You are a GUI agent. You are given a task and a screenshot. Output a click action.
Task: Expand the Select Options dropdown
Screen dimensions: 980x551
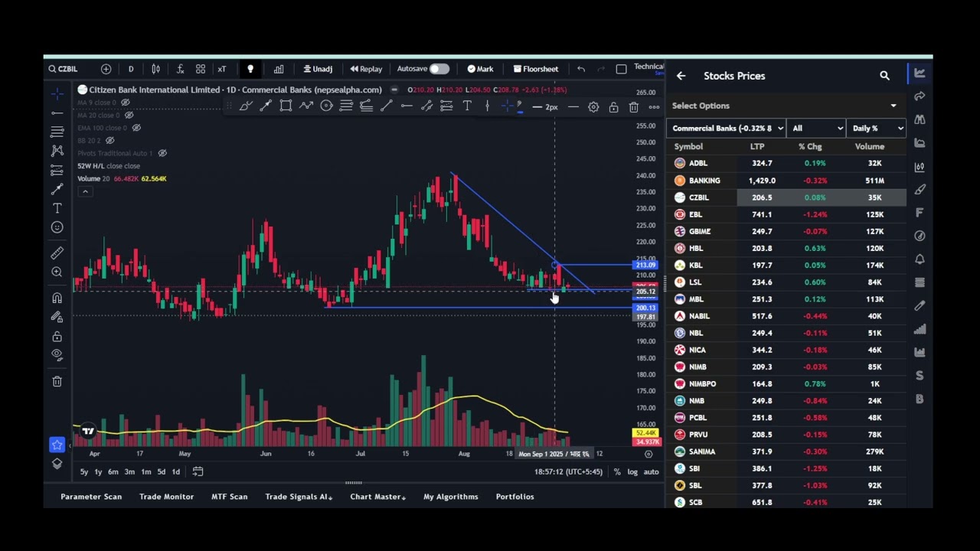coord(785,106)
